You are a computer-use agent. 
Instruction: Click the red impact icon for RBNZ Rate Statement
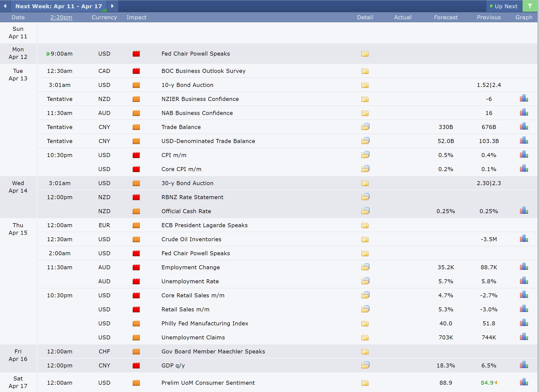pyautogui.click(x=136, y=197)
